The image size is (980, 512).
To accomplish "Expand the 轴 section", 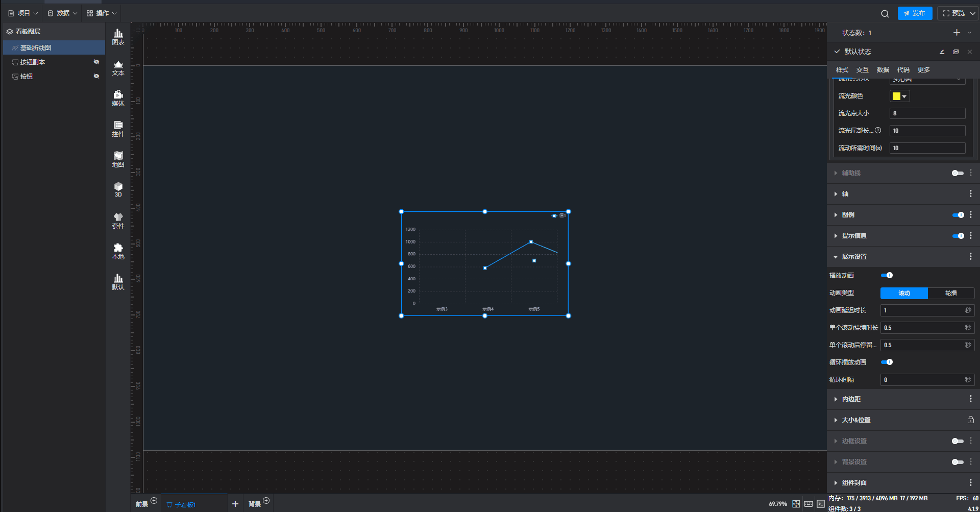I will tap(845, 194).
